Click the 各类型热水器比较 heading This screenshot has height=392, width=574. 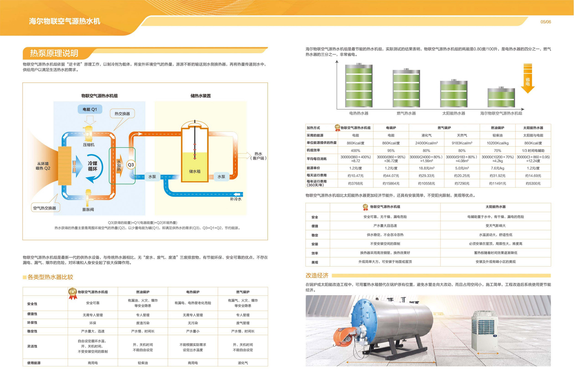(50, 277)
